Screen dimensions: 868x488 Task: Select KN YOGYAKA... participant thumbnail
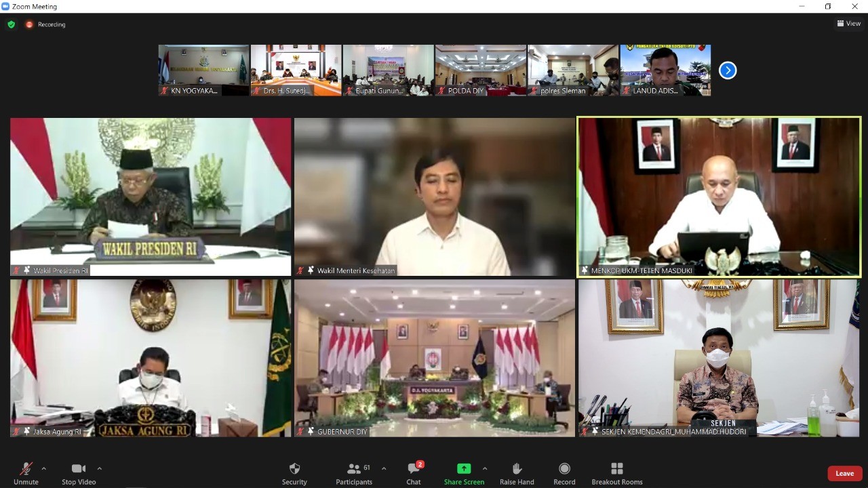coord(203,70)
